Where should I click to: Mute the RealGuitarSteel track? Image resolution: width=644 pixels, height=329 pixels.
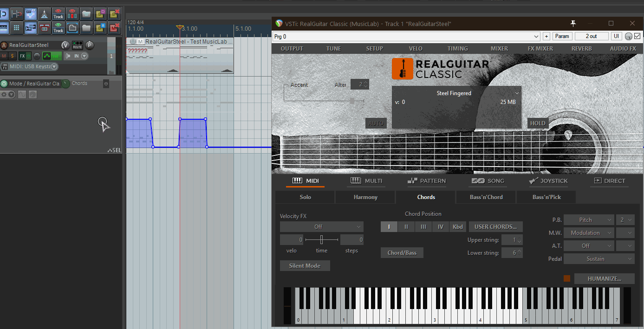coord(4,56)
